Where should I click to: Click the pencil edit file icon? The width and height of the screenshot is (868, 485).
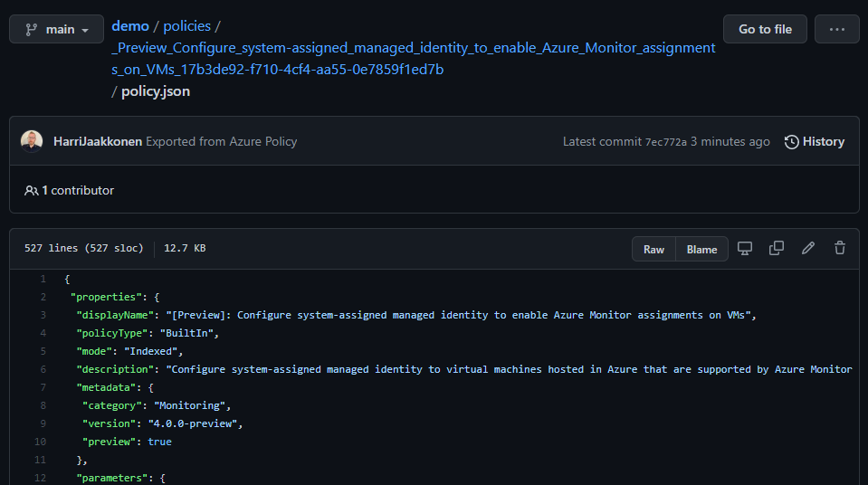(x=808, y=249)
